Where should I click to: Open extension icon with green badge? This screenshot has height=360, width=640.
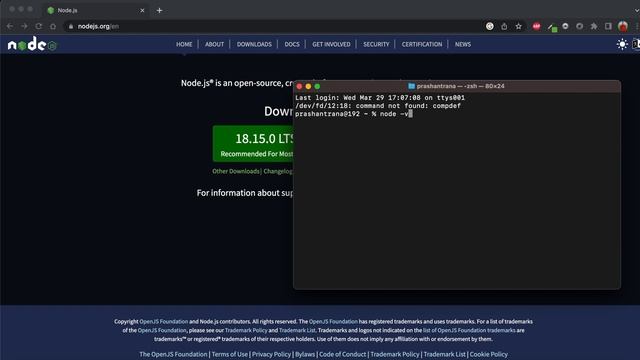552,27
